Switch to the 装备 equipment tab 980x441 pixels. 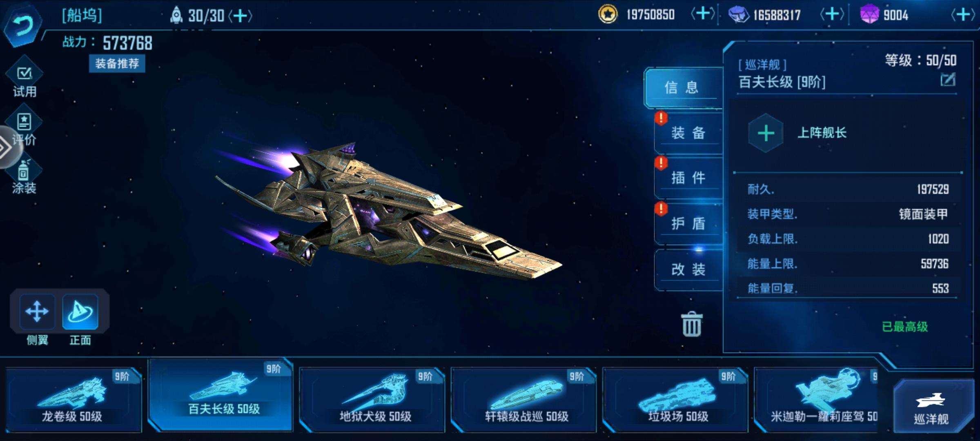[x=688, y=133]
